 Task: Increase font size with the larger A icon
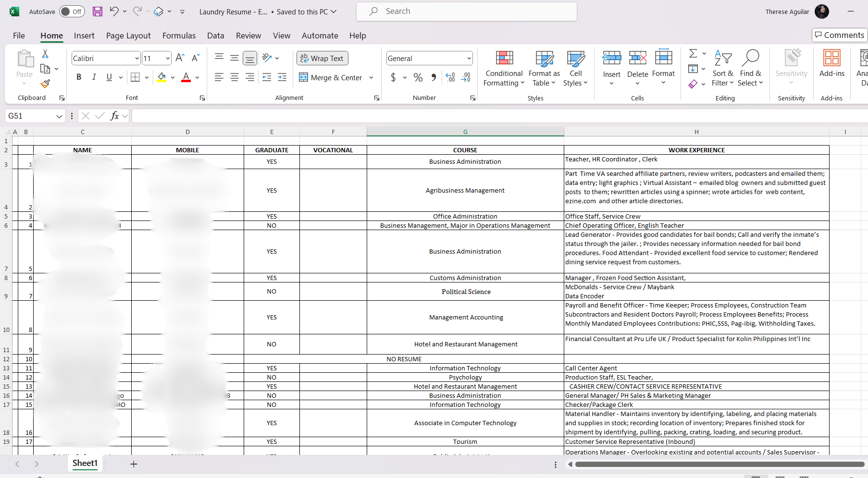(x=180, y=58)
